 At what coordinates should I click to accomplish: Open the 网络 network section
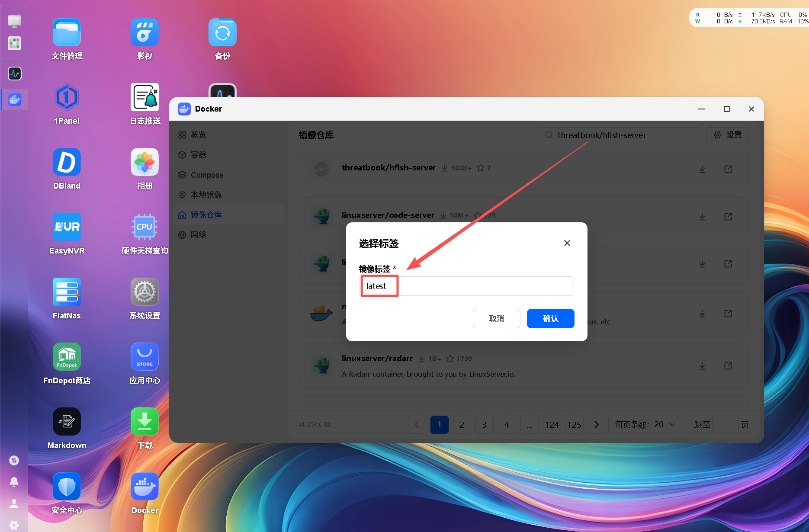(228, 234)
